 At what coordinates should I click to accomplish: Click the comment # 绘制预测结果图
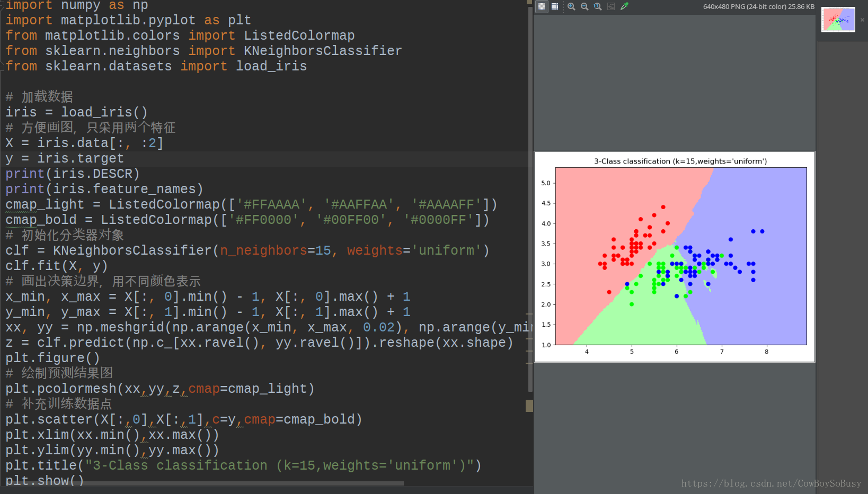point(59,373)
